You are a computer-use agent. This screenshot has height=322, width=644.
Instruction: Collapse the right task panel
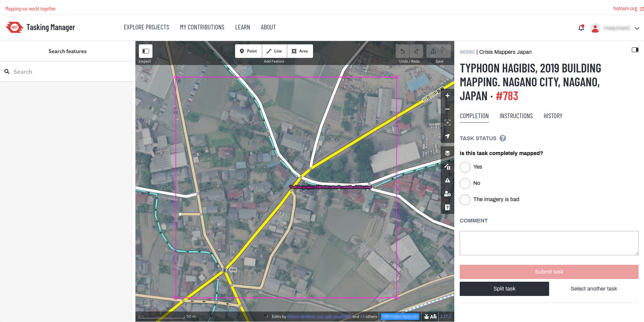pos(635,49)
